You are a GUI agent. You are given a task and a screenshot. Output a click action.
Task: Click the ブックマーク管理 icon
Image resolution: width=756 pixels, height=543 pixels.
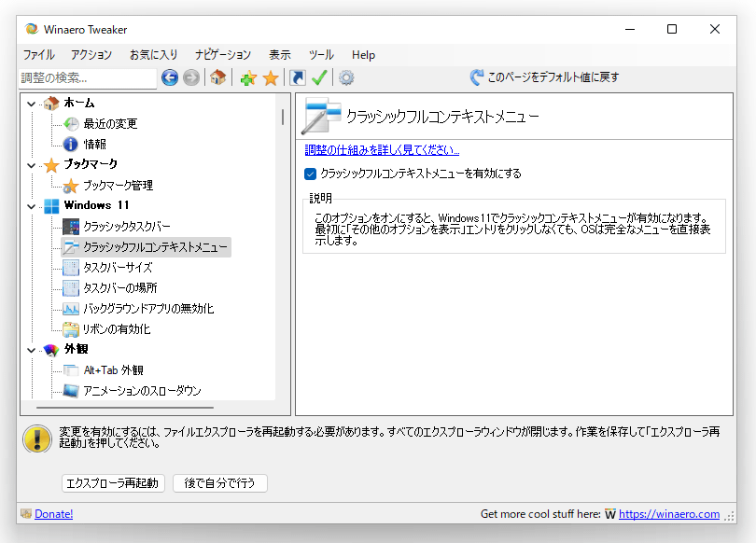click(x=71, y=186)
